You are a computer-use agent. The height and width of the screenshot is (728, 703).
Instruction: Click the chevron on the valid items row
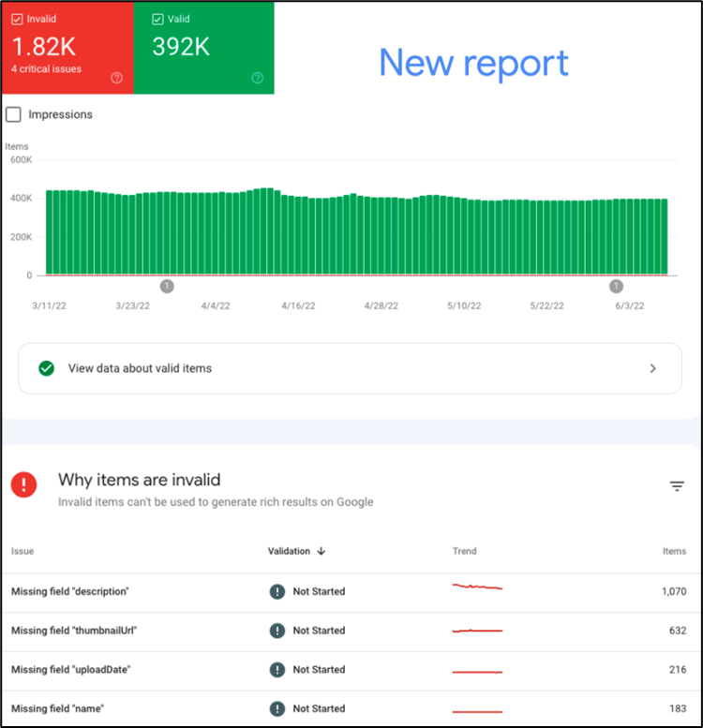(652, 368)
